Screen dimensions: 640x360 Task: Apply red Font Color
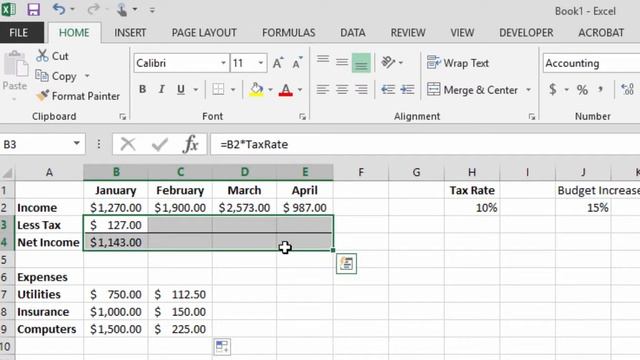click(286, 89)
